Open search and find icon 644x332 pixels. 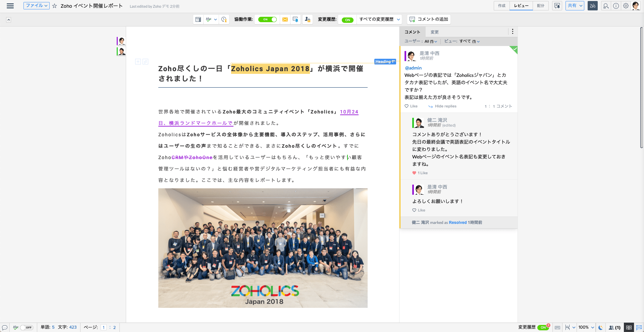pos(606,6)
